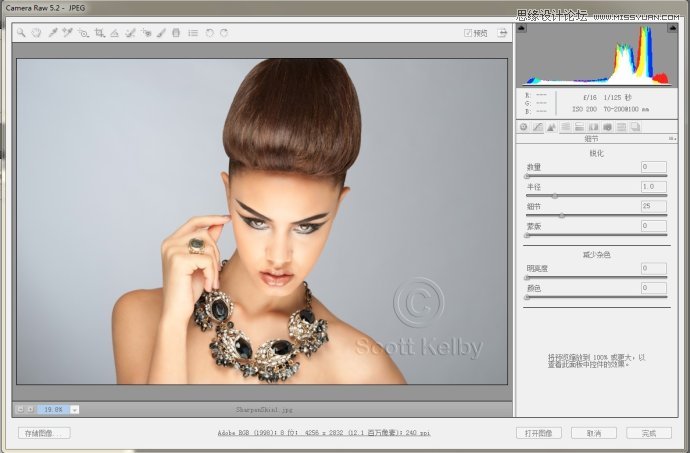Viewport: 690px width, 453px height.
Task: Toggle the 预览 preview checkbox
Action: click(x=468, y=33)
